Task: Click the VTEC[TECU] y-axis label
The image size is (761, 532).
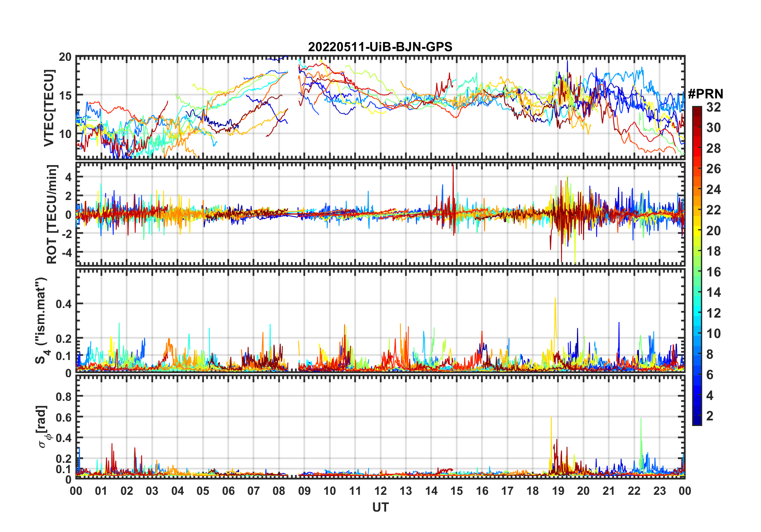Action: coord(49,108)
